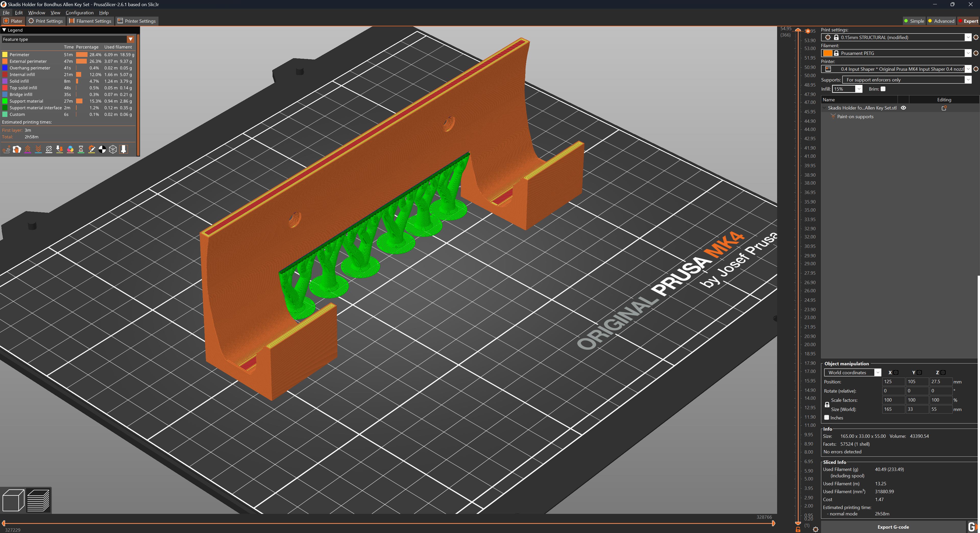This screenshot has width=980, height=533.
Task: Toggle retractions icon in legend toolbar
Action: (x=28, y=150)
